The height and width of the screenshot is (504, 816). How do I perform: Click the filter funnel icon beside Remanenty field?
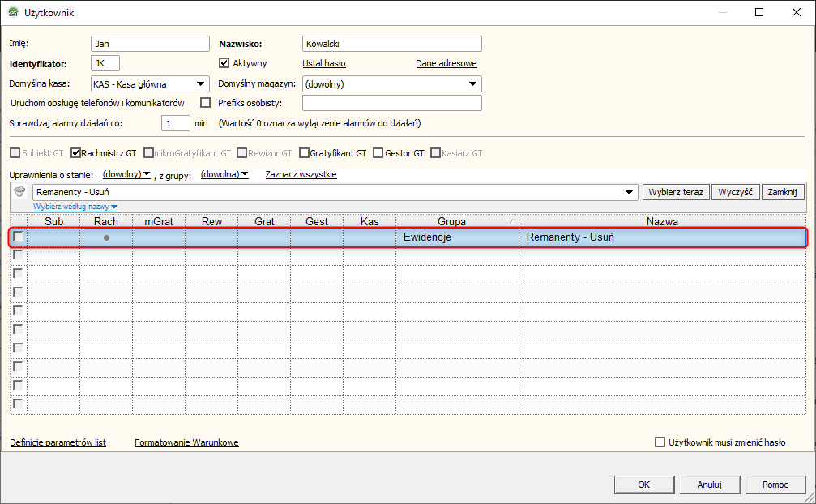point(19,192)
